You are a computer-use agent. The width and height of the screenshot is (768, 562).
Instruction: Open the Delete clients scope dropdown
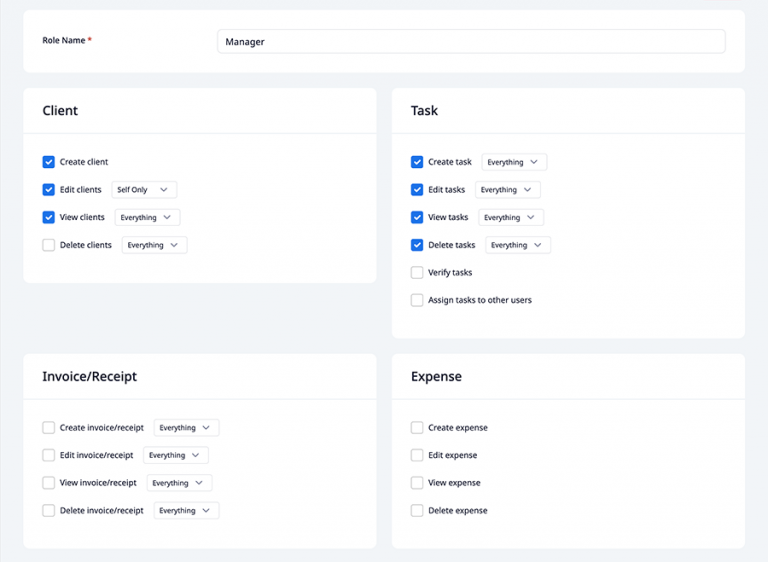[154, 245]
